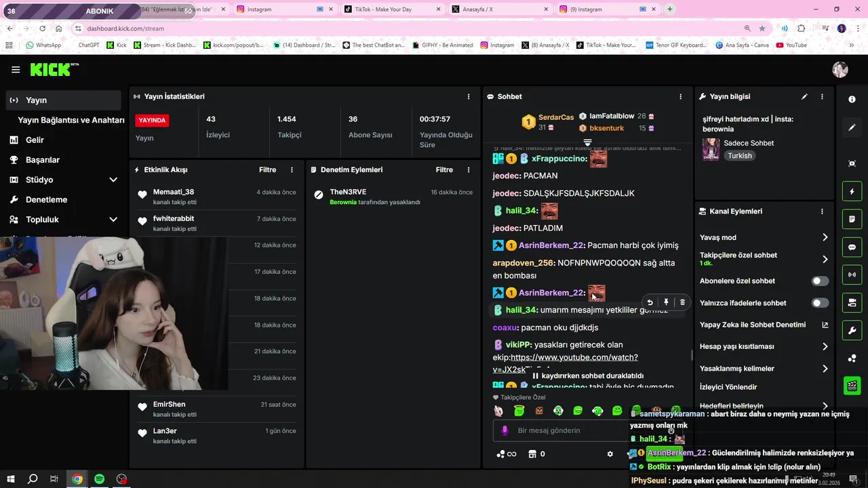Open WhatsApp bookmark
Screen dimensions: 868x488
[43, 45]
